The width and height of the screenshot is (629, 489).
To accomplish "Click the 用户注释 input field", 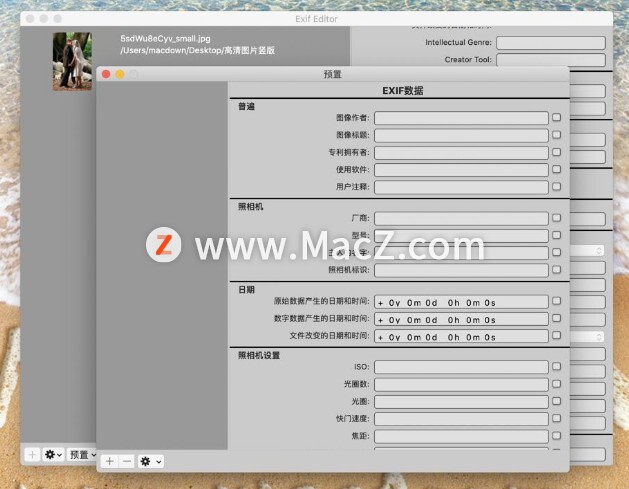I will [461, 187].
